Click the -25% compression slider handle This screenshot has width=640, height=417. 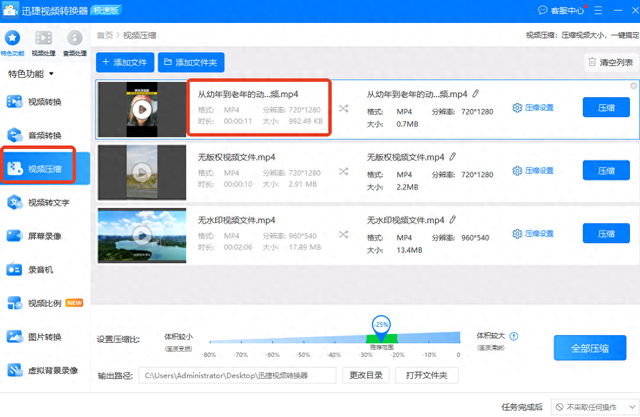click(381, 328)
